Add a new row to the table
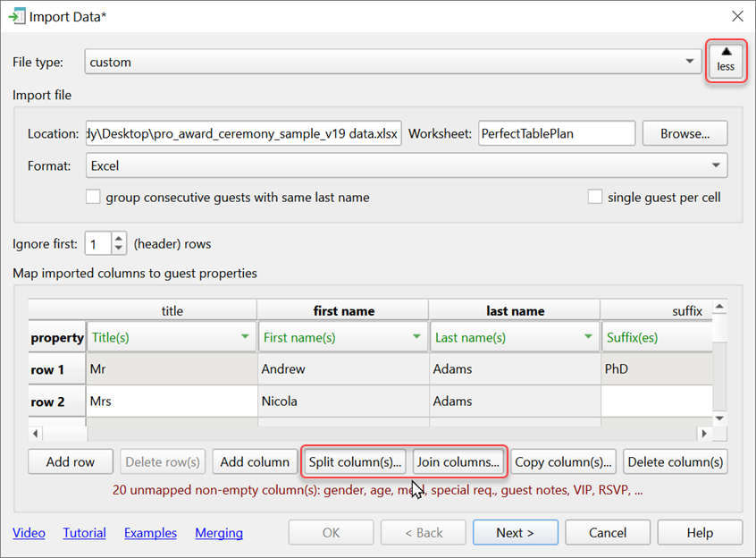Screen dimensions: 756x558 point(70,461)
